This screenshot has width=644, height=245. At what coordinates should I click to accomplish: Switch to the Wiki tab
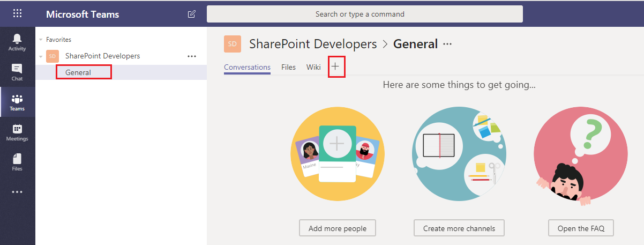coord(313,67)
